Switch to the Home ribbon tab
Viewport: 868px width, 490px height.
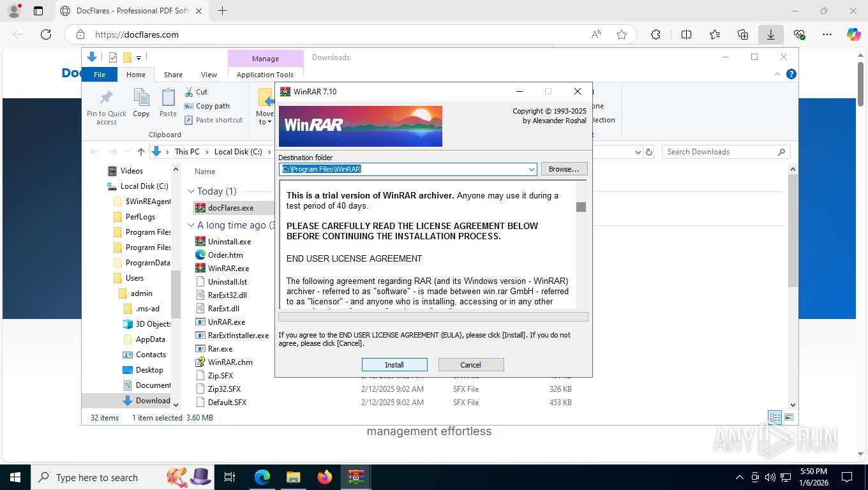(x=136, y=75)
